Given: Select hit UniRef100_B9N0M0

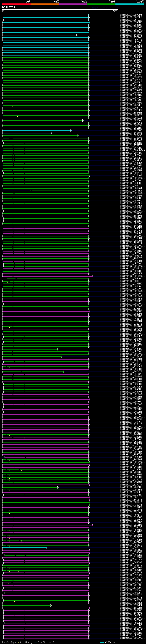Looking at the screenshot, I should click(x=131, y=22).
